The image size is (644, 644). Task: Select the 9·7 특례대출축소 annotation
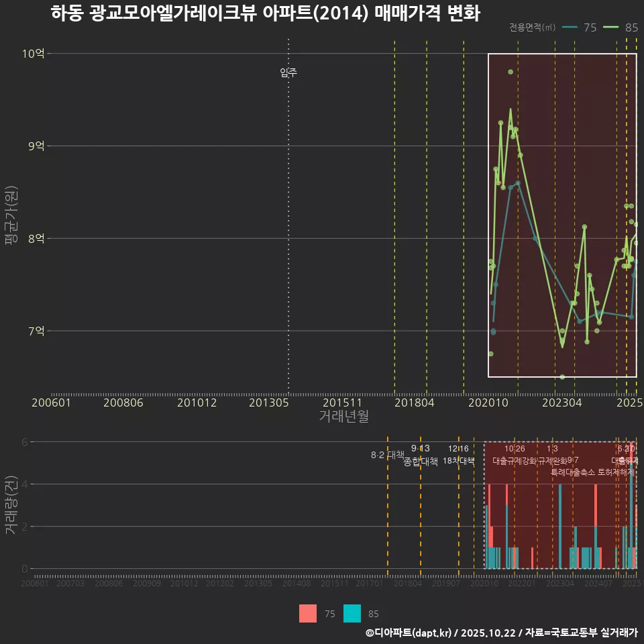pos(572,466)
